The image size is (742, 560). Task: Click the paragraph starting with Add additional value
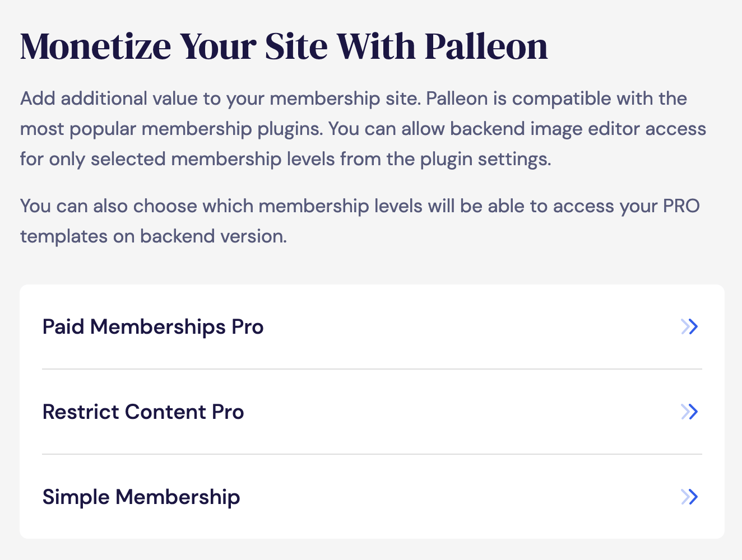coord(363,129)
